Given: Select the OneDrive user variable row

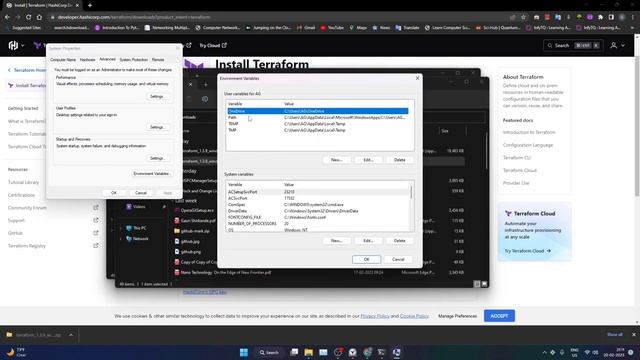Looking at the screenshot, I should [x=318, y=111].
